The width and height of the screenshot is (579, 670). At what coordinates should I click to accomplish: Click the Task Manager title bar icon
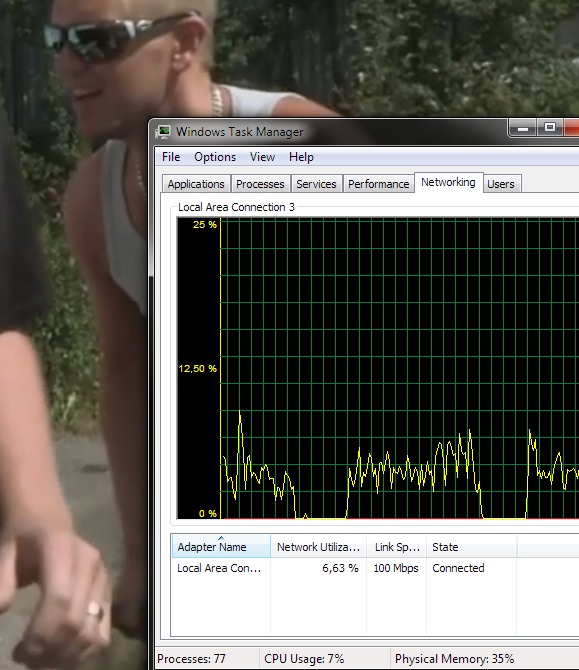163,132
